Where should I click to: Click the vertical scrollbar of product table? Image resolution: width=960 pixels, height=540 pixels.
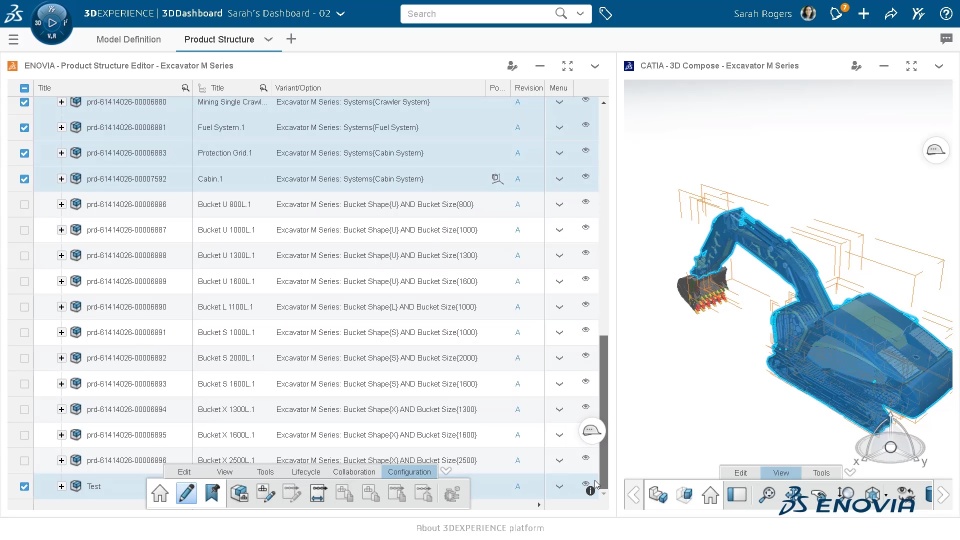pos(604,411)
